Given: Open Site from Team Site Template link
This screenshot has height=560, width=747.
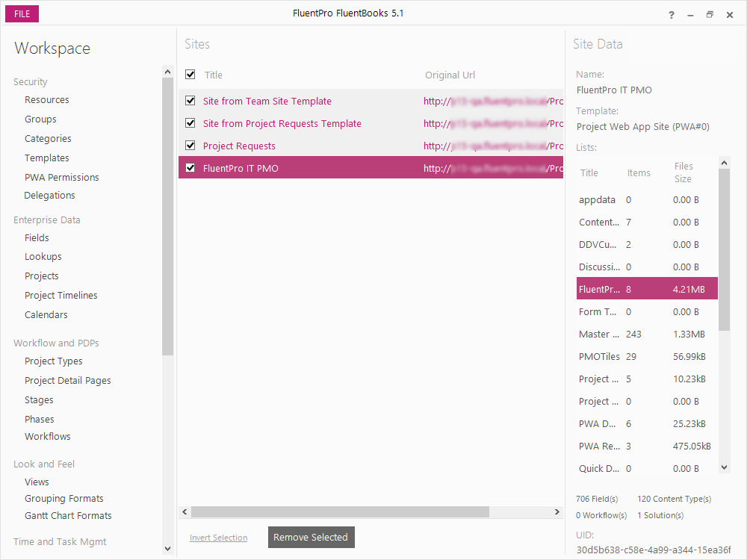Looking at the screenshot, I should (267, 101).
